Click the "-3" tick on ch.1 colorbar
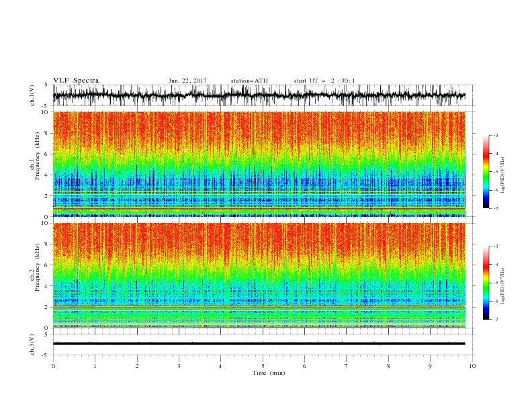 (495, 135)
